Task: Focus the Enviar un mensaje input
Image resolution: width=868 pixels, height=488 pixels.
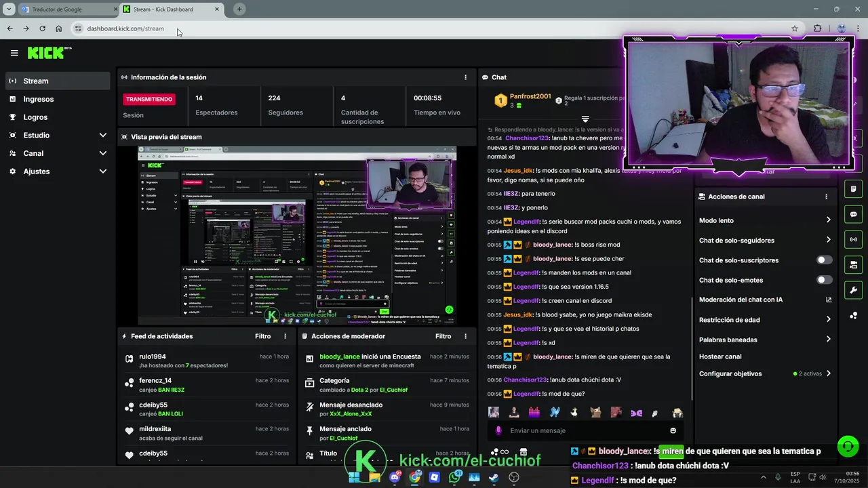Action: (585, 430)
